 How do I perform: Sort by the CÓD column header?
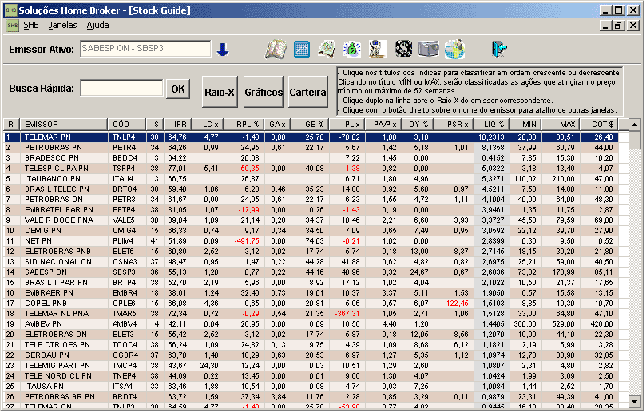(126, 124)
